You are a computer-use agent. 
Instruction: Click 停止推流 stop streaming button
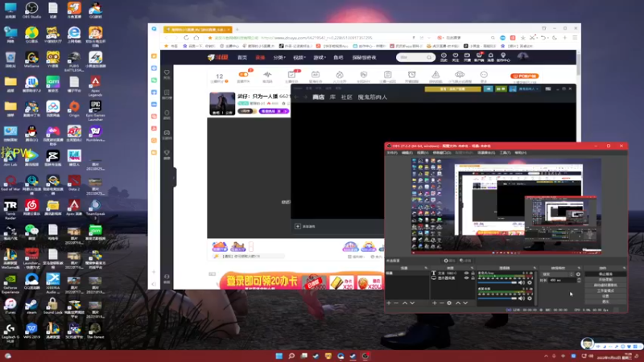point(606,274)
